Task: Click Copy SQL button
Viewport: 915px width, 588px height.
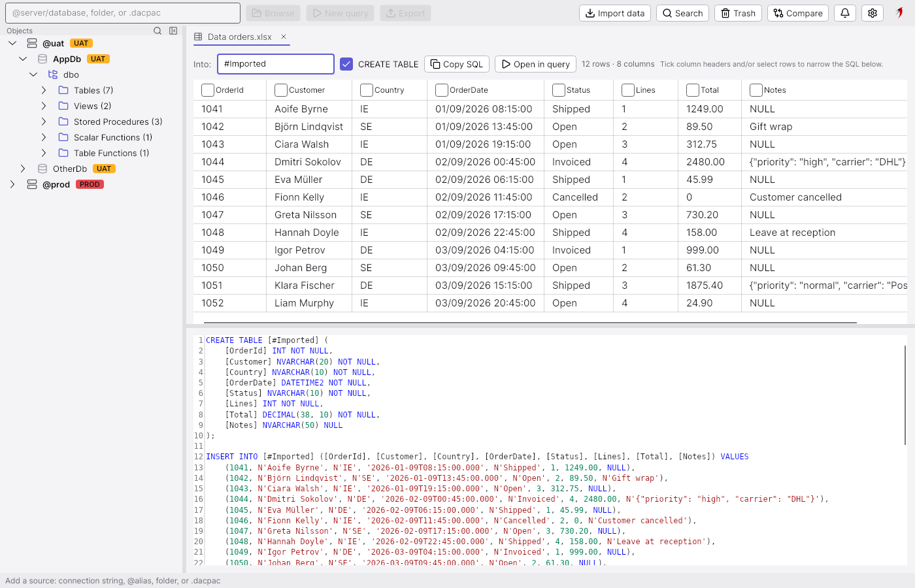Action: [457, 64]
